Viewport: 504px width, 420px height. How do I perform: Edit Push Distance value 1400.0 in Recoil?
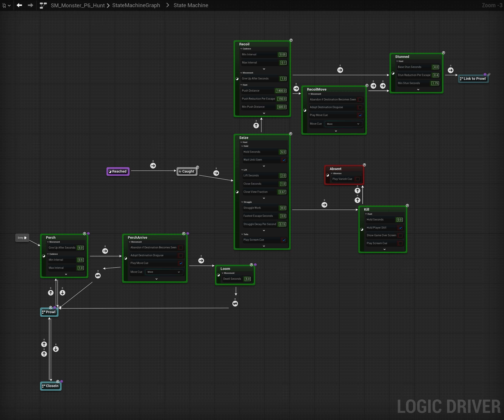pos(281,91)
